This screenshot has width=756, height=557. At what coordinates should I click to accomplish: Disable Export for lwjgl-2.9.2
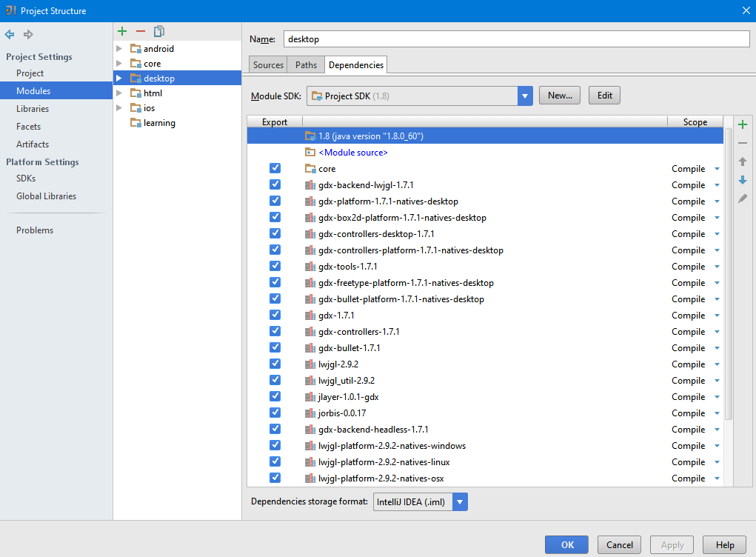point(275,364)
